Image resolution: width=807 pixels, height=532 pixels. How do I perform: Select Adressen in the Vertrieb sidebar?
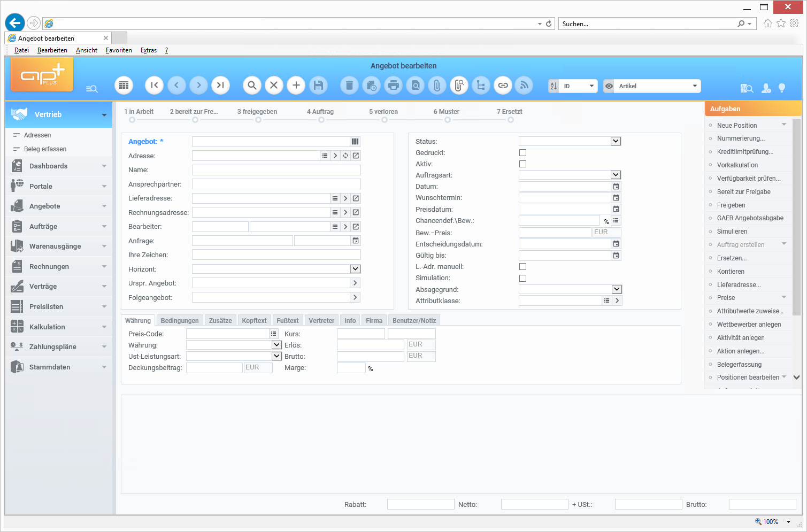pos(37,135)
